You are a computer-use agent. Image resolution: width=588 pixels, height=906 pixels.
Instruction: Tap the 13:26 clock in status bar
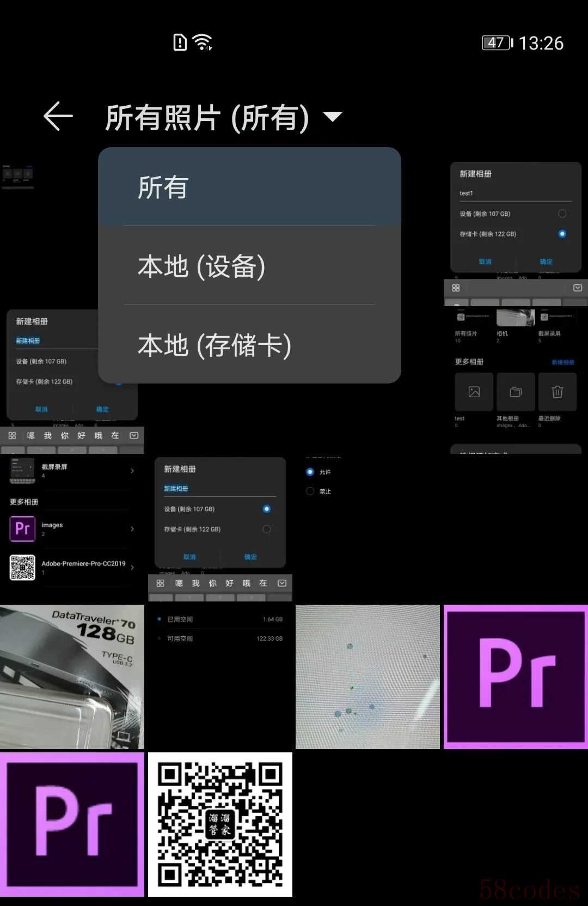(541, 43)
